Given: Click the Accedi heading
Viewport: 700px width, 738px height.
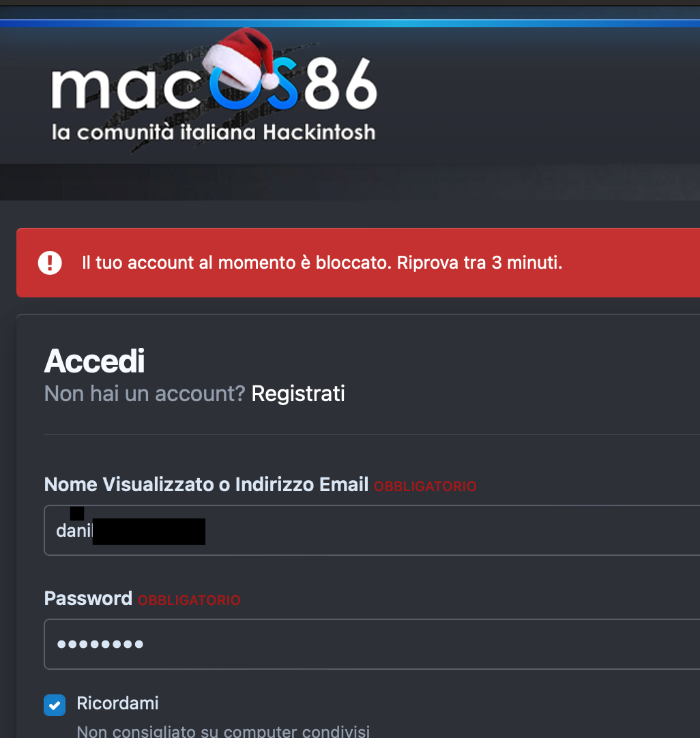Looking at the screenshot, I should click(94, 361).
